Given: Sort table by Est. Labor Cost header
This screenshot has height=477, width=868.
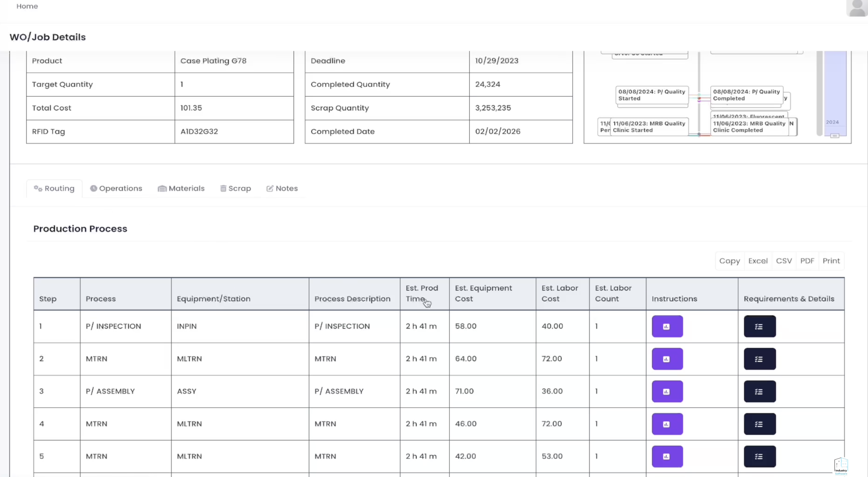Looking at the screenshot, I should 559,293.
